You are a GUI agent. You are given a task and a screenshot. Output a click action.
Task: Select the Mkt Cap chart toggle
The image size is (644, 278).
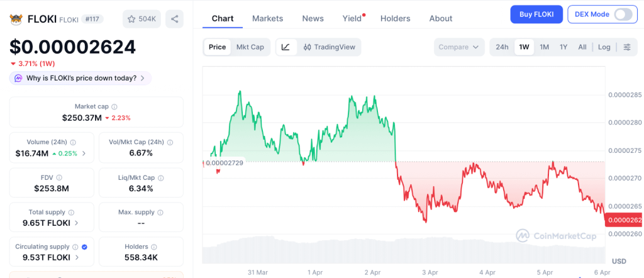(x=250, y=47)
